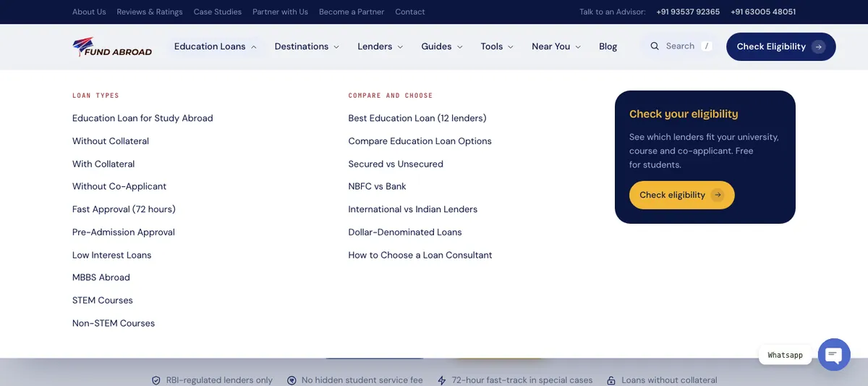Open the Contact page
The image size is (868, 386).
(x=410, y=12)
